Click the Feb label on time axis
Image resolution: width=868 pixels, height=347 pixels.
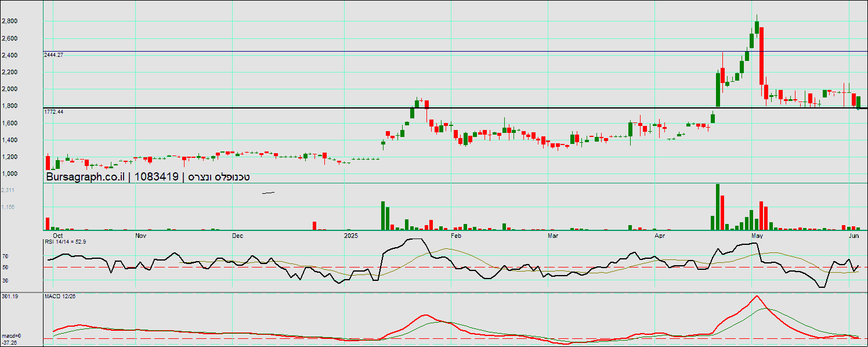[455, 236]
